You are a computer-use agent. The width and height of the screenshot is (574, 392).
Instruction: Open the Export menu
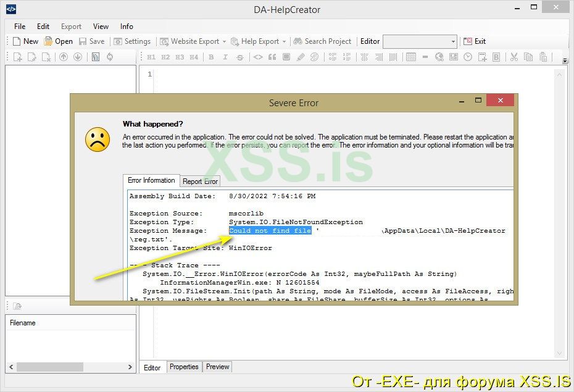71,27
